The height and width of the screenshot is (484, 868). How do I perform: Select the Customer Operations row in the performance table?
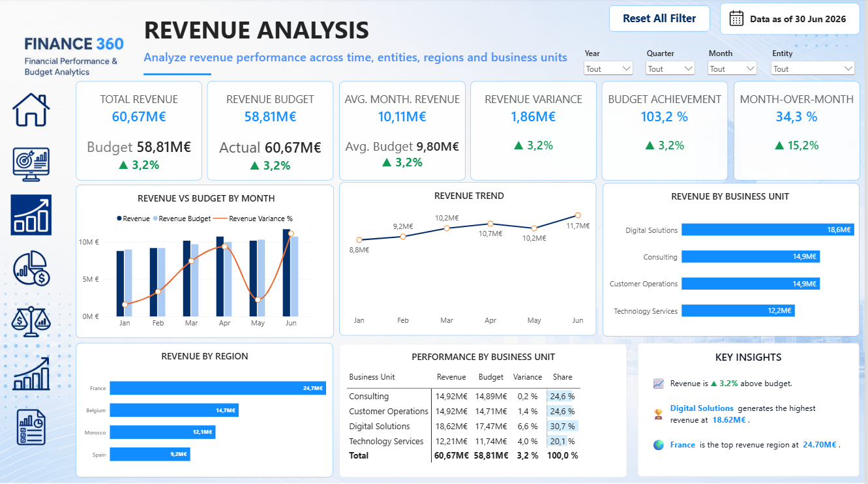tap(464, 412)
